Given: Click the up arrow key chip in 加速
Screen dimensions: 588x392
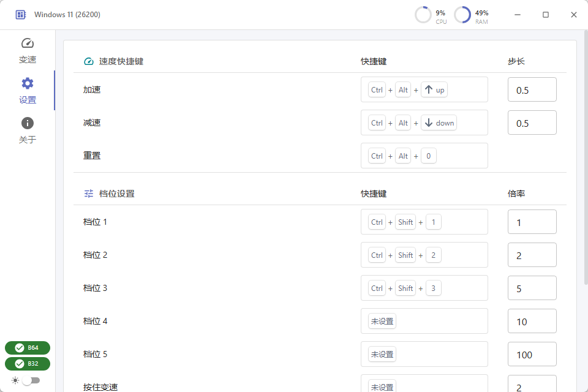Looking at the screenshot, I should click(434, 89).
